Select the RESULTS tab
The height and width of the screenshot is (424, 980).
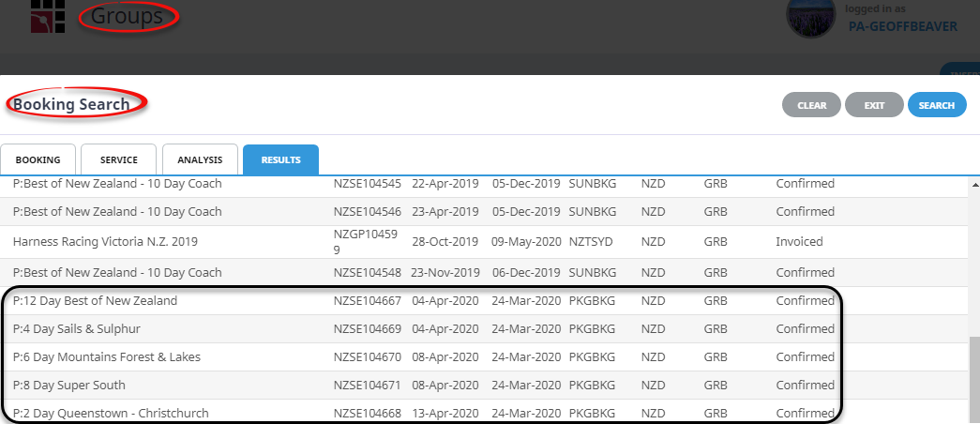[280, 159]
